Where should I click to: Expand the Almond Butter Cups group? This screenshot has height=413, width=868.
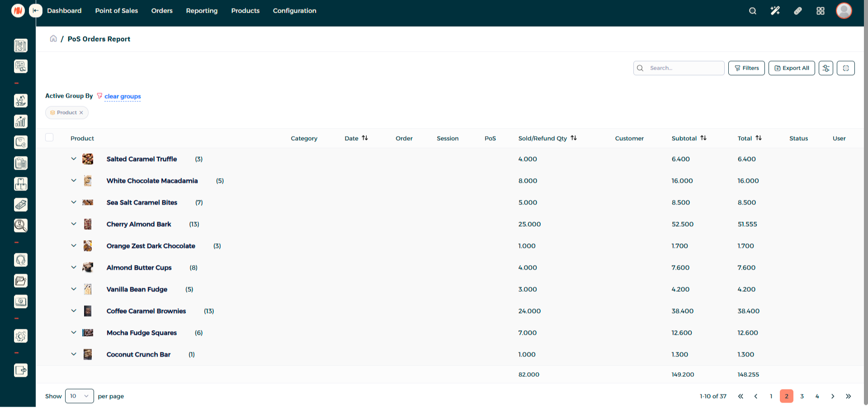tap(74, 267)
